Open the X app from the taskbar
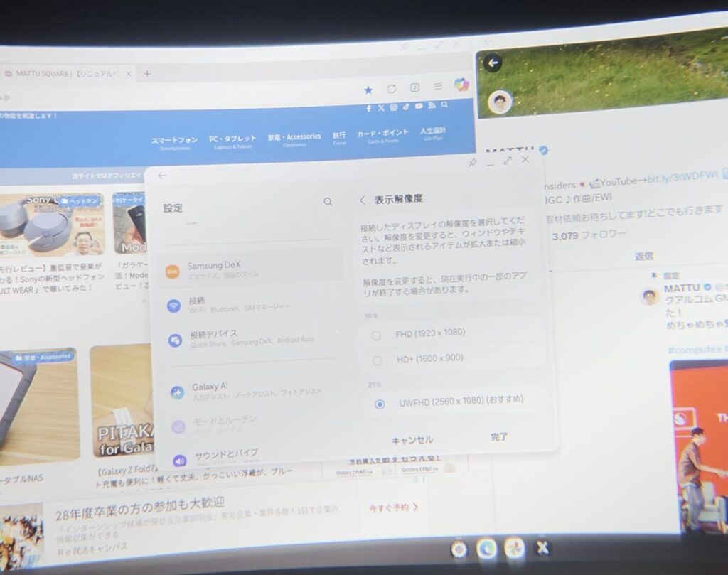This screenshot has width=728, height=575. (x=542, y=547)
